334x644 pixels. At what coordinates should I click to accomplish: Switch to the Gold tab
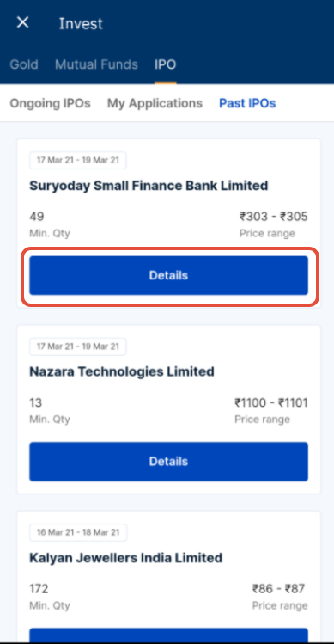[x=24, y=64]
